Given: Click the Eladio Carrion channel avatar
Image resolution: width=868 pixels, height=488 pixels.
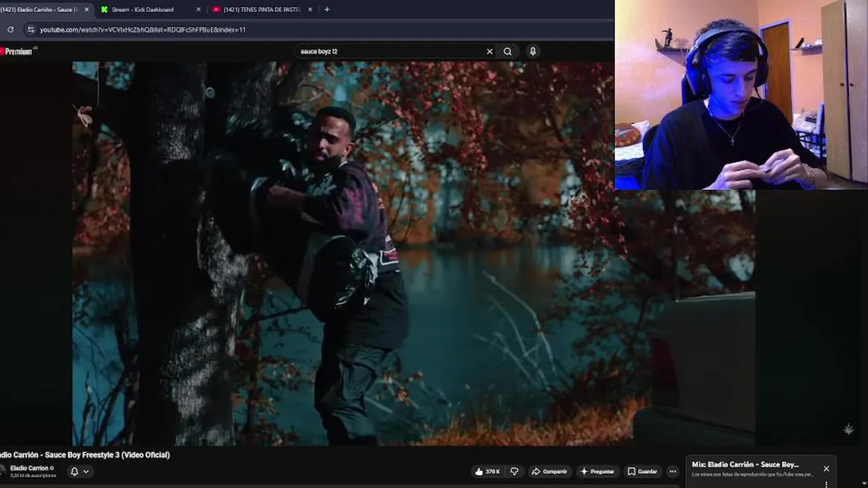Looking at the screenshot, I should [x=2, y=470].
